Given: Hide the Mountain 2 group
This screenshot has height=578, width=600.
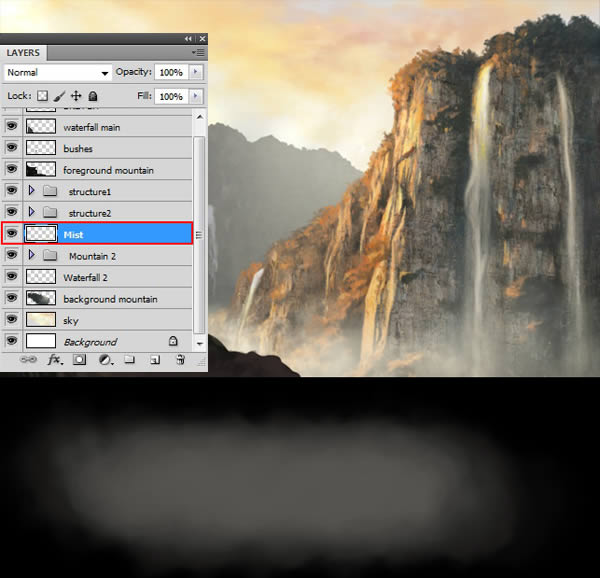Looking at the screenshot, I should [x=12, y=254].
